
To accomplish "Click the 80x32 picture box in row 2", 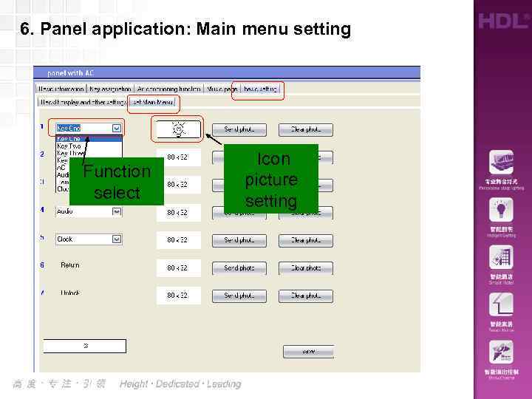I will click(179, 157).
